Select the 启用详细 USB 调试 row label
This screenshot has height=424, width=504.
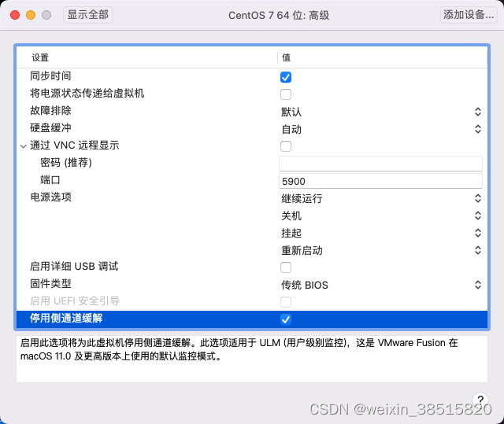[74, 267]
